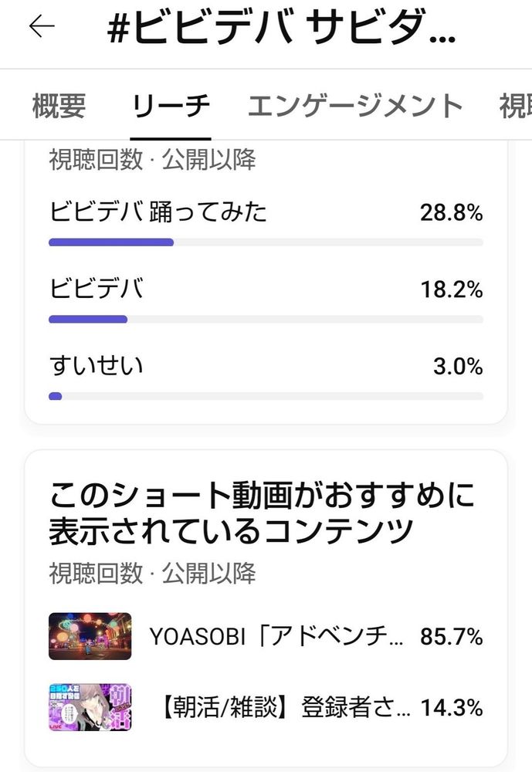Open the partially visible 視聴 tab
The image size is (532, 772).
pyautogui.click(x=516, y=106)
